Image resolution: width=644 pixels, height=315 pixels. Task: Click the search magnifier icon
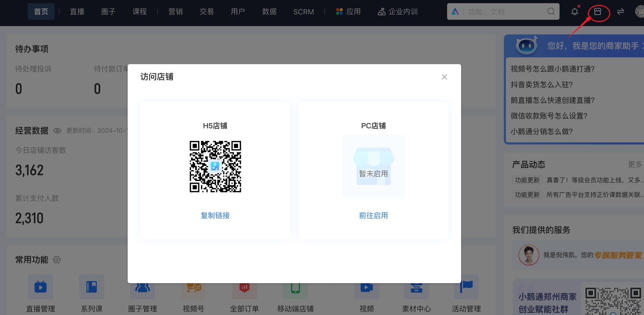(551, 11)
